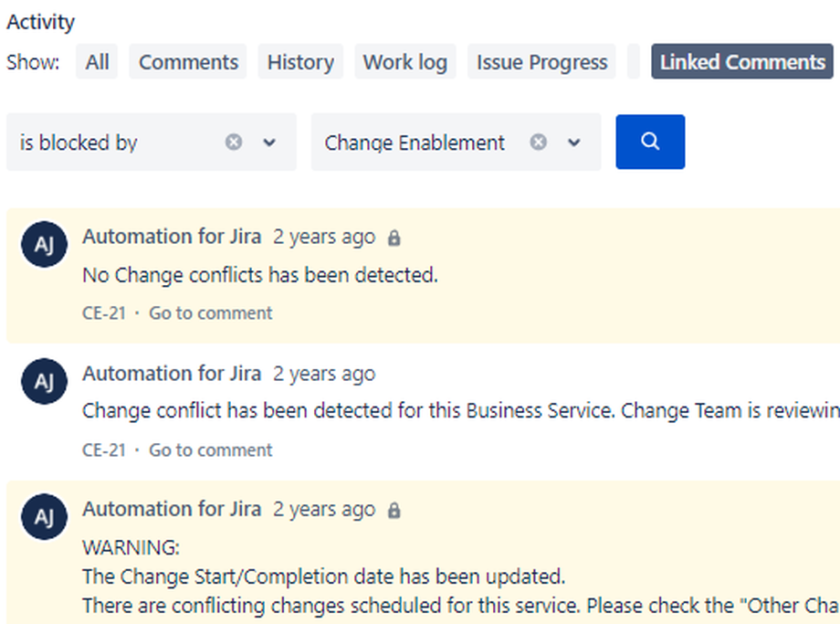Show the Work log tab
The height and width of the screenshot is (624, 840).
coord(405,61)
